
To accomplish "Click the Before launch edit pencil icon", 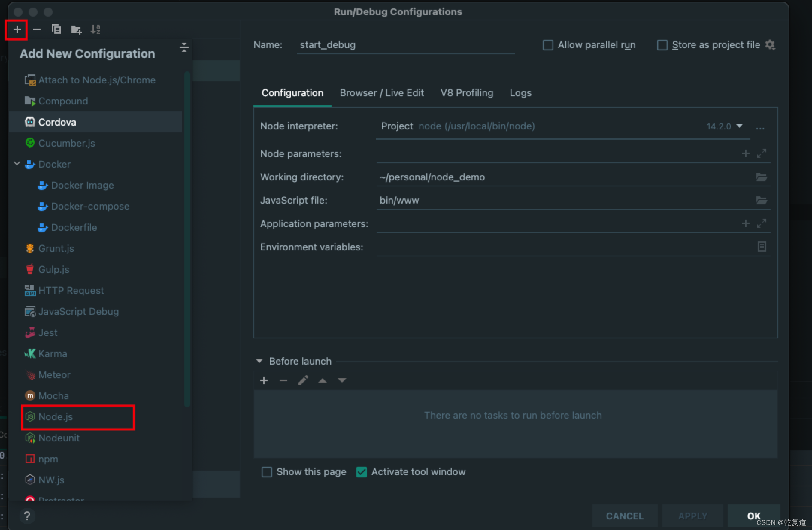I will point(303,380).
